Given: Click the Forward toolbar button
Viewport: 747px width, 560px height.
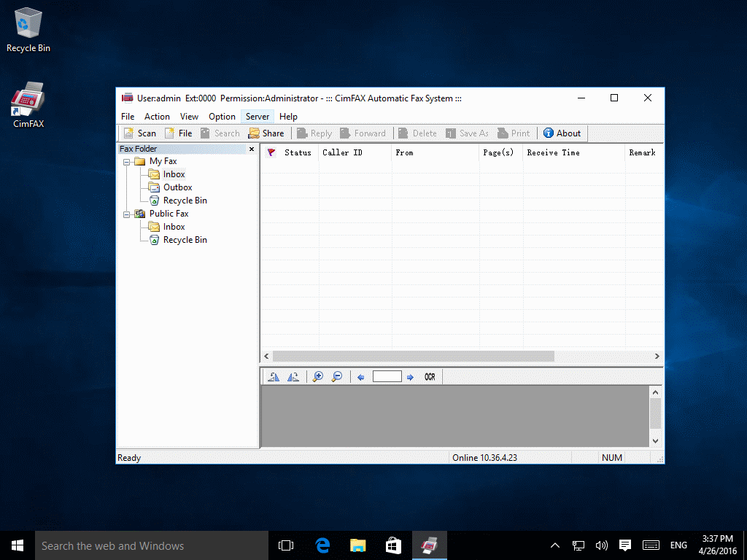Looking at the screenshot, I should 363,133.
